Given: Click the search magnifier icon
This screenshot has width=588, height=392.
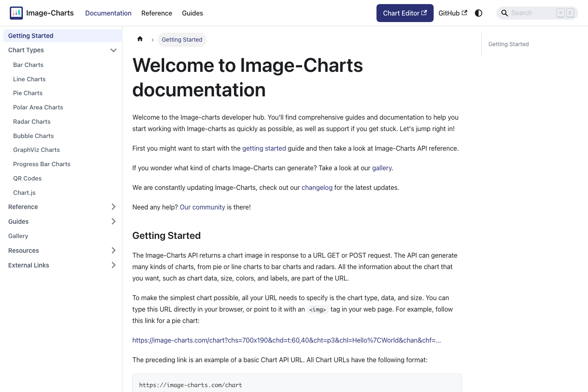Looking at the screenshot, I should click(505, 13).
